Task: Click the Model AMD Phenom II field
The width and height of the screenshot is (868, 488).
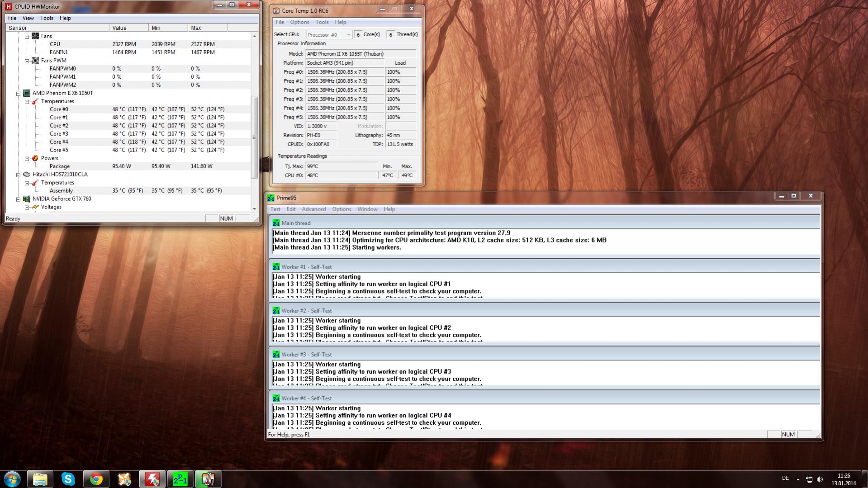Action: tap(361, 54)
